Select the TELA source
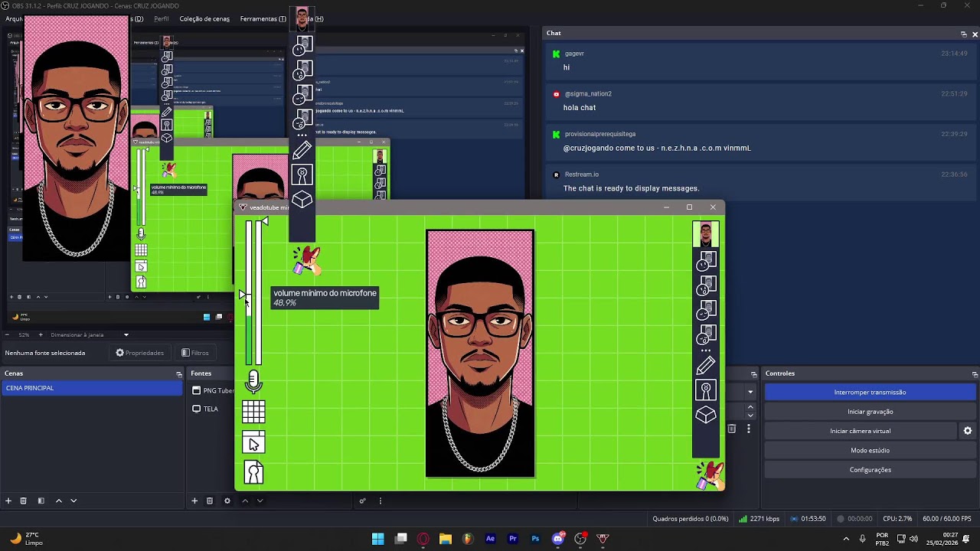 pos(211,409)
